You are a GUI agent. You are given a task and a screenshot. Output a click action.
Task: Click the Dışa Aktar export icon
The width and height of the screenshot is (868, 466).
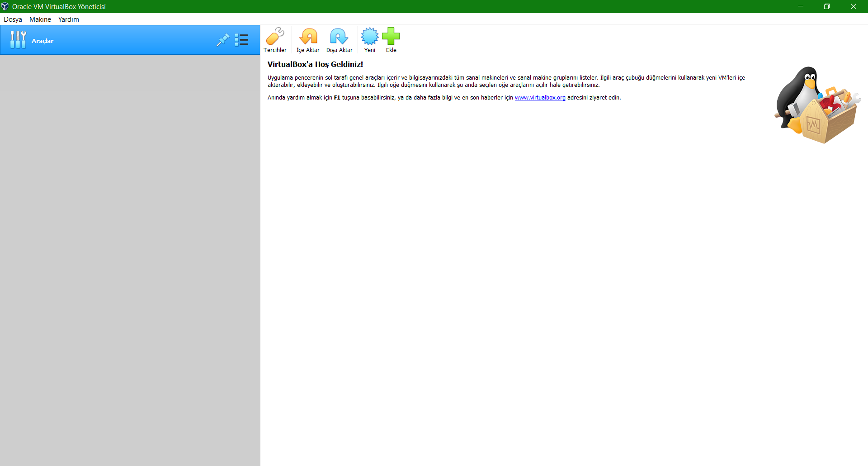coord(339,37)
